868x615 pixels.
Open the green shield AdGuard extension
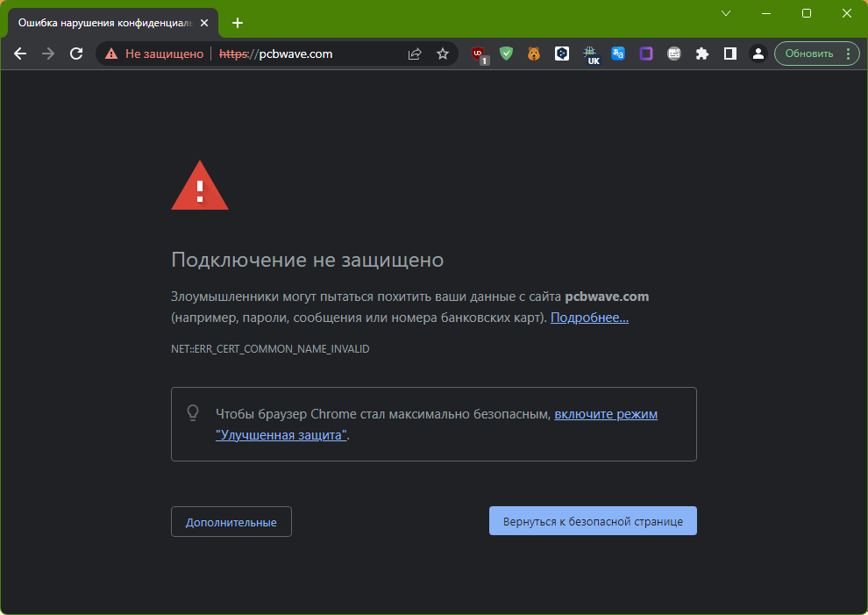(x=506, y=54)
